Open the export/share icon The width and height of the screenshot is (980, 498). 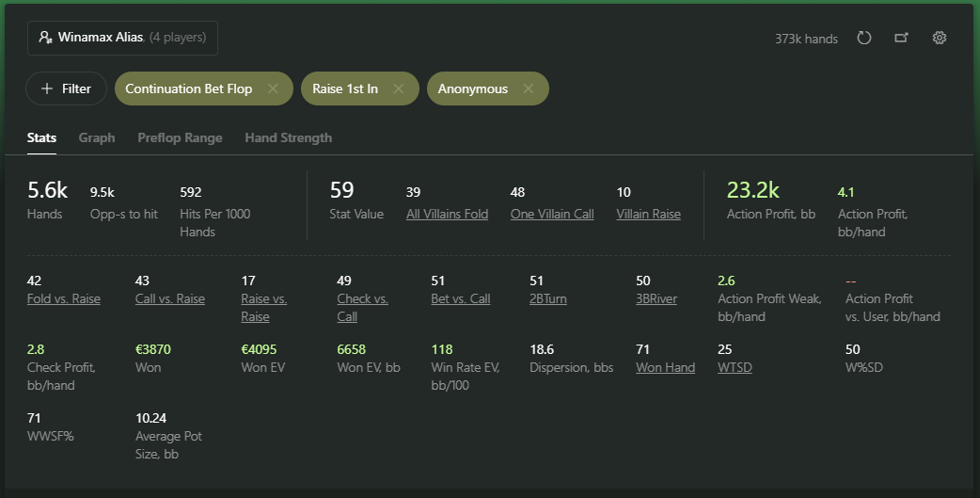[x=901, y=39]
